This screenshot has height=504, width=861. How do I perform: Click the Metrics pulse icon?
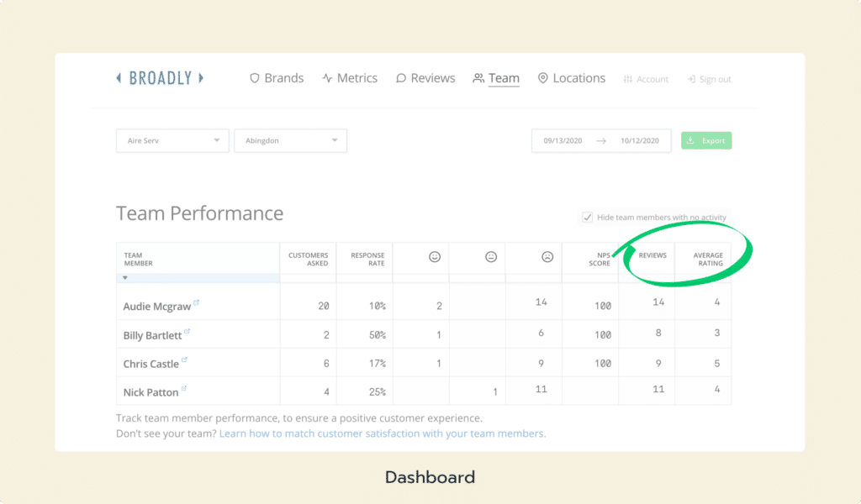(327, 78)
